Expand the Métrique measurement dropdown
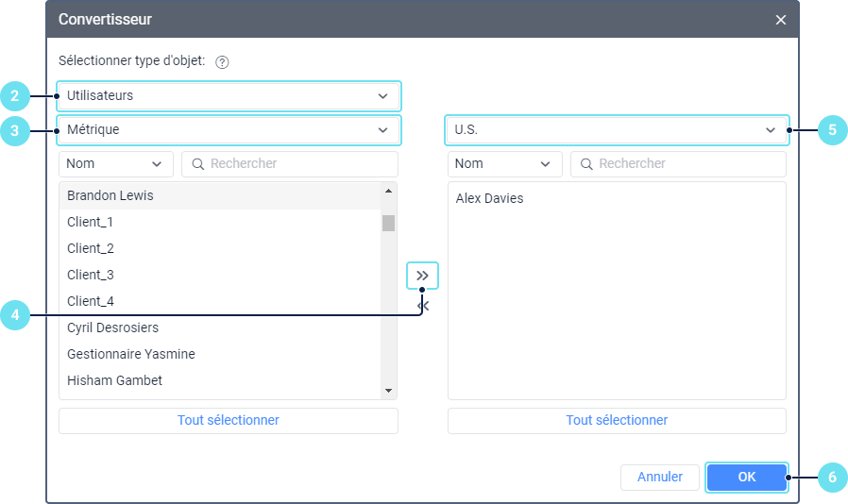The image size is (848, 504). pos(229,129)
